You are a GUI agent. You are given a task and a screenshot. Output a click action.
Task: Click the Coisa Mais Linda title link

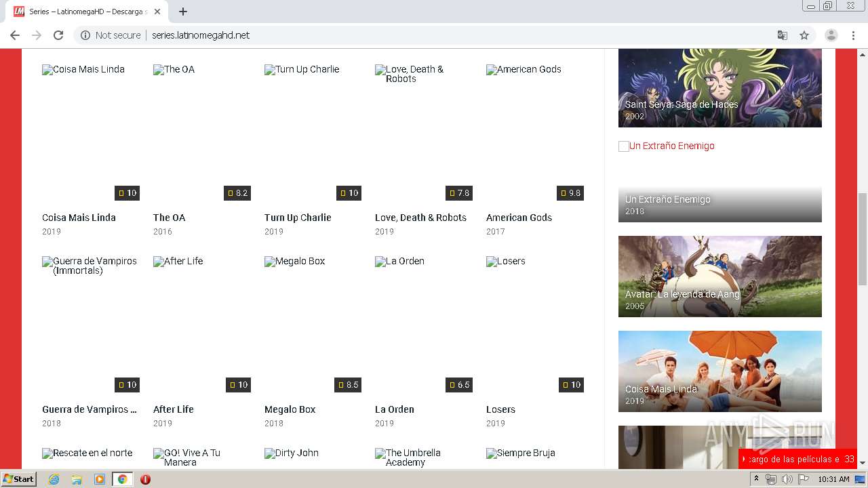(x=79, y=218)
